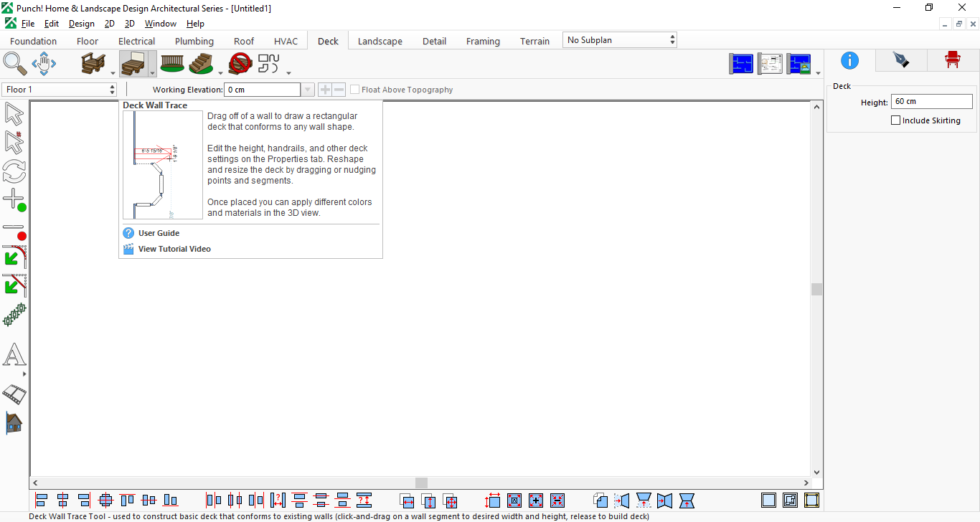
Task: Open the info properties tab
Action: (x=849, y=60)
